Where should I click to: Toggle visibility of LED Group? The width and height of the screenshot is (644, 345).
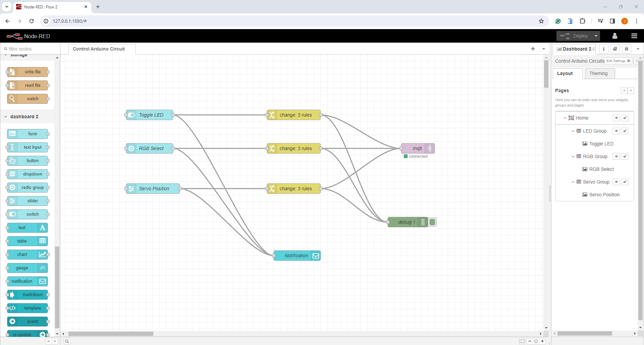(x=616, y=131)
